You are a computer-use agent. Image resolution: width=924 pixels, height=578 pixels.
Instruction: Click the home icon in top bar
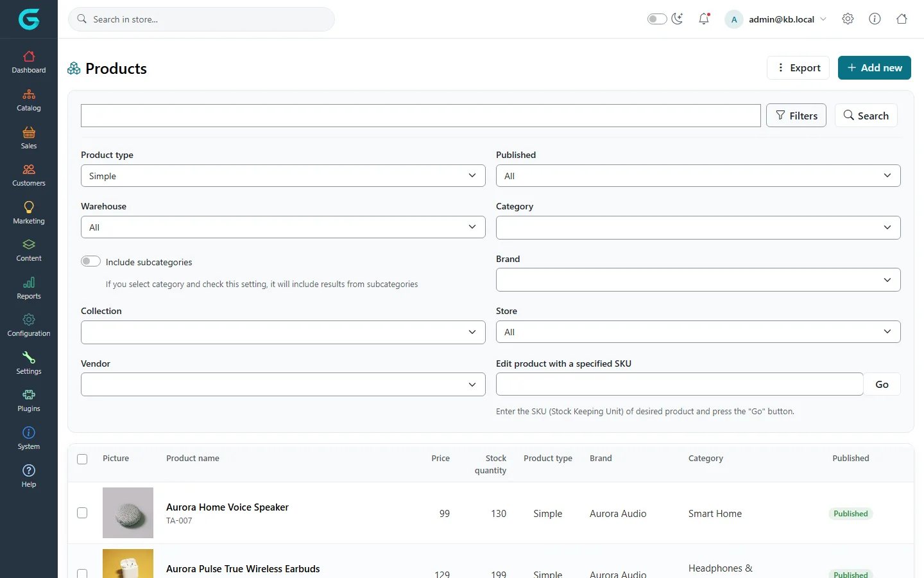pos(902,19)
